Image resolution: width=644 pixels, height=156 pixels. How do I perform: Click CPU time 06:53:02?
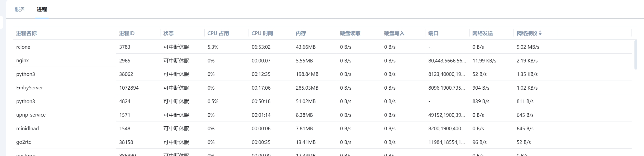coord(261,47)
